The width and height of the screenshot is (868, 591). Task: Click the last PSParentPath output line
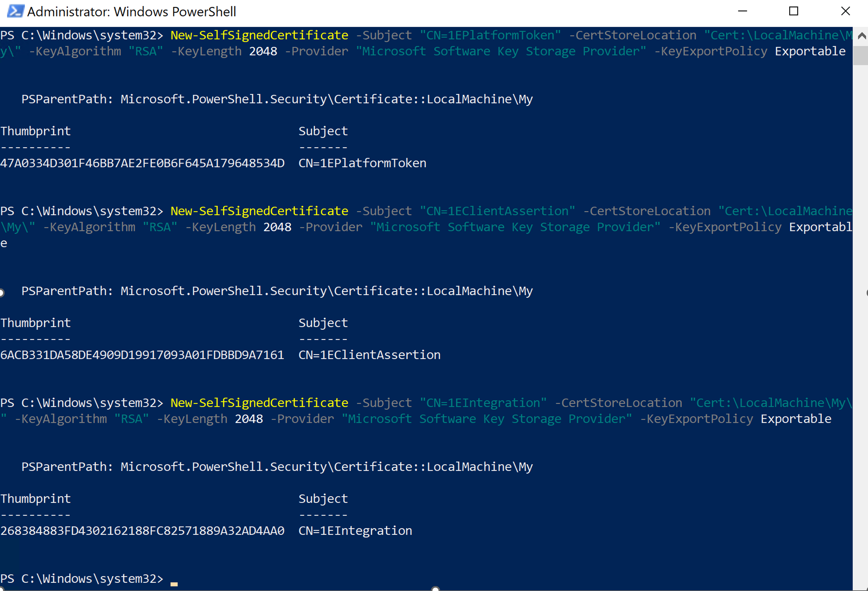pos(277,467)
